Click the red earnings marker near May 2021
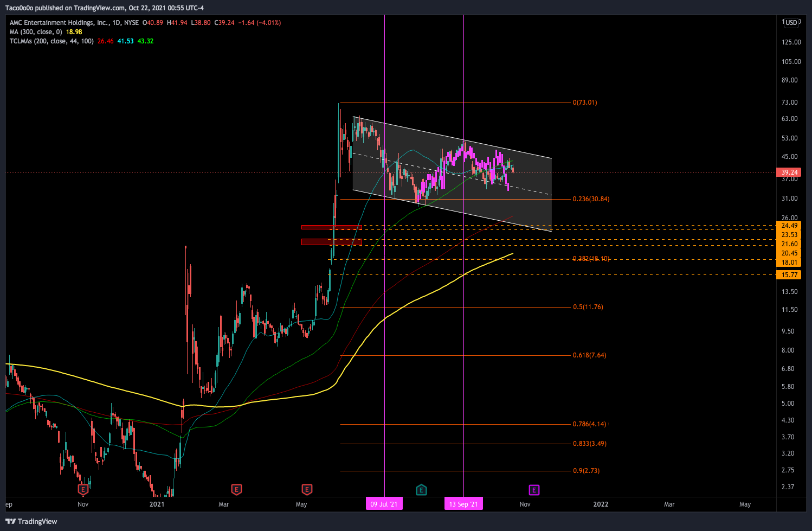812x531 pixels. (307, 490)
